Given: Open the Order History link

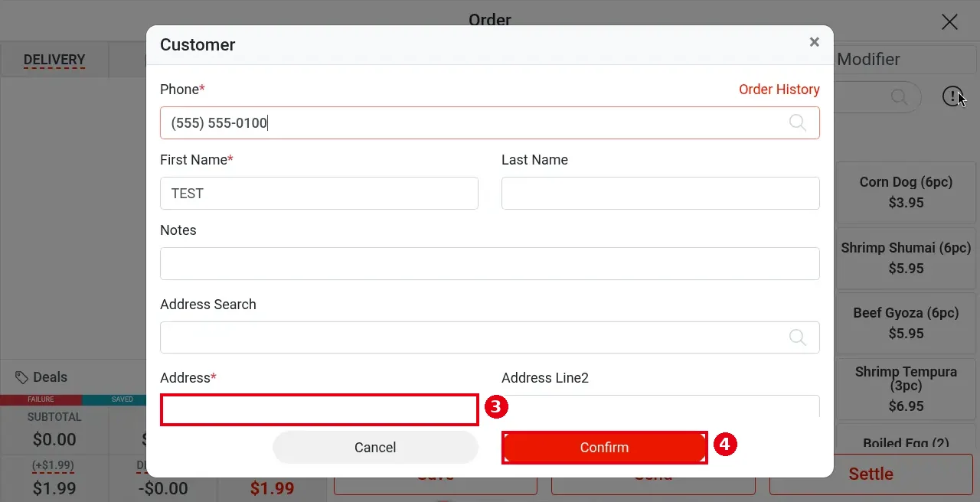Looking at the screenshot, I should click(779, 90).
